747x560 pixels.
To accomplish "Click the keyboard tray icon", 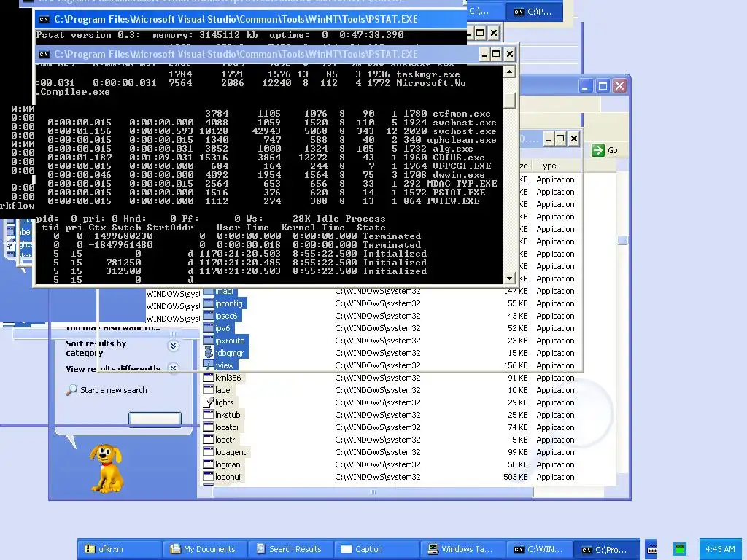I will (x=651, y=549).
